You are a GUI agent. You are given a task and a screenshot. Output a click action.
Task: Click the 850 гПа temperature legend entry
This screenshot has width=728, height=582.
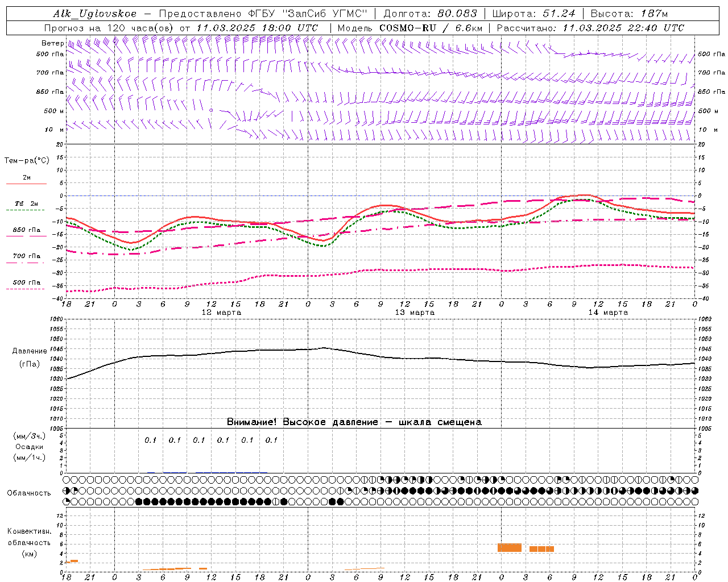click(x=27, y=230)
